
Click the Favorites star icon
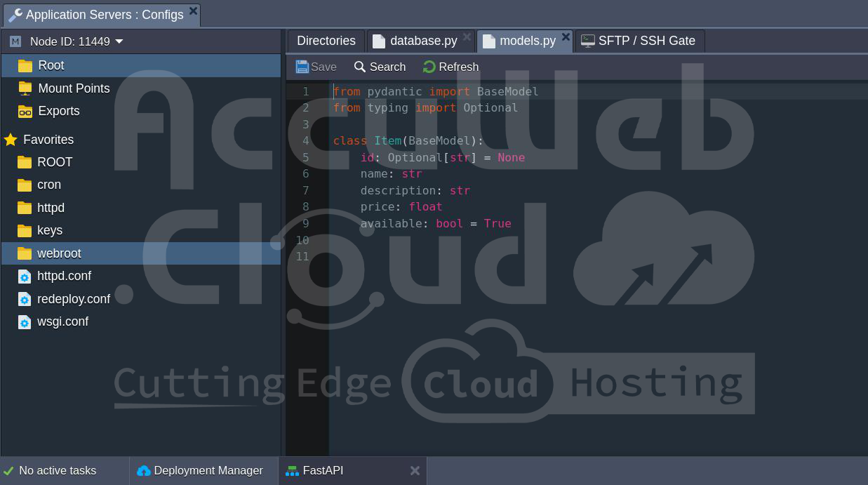pyautogui.click(x=11, y=140)
